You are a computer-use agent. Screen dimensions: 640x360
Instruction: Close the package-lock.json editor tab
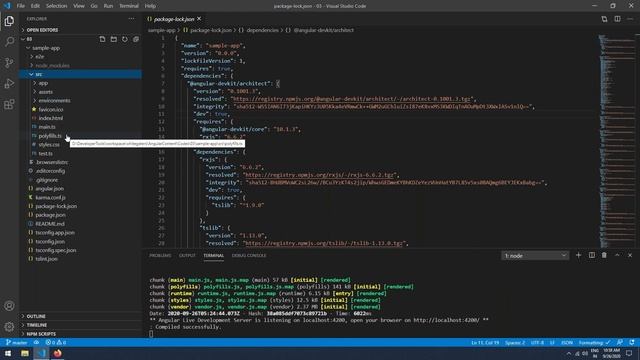click(x=199, y=19)
